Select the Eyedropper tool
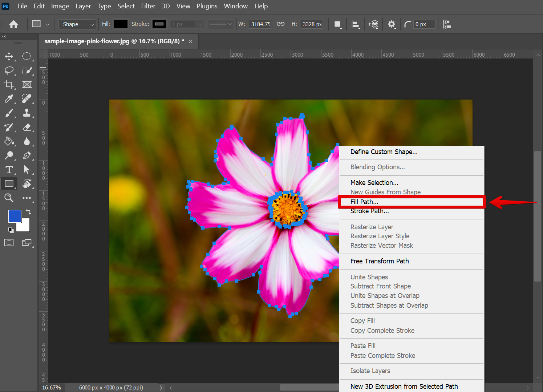Screen dimensions: 543x392 9,99
